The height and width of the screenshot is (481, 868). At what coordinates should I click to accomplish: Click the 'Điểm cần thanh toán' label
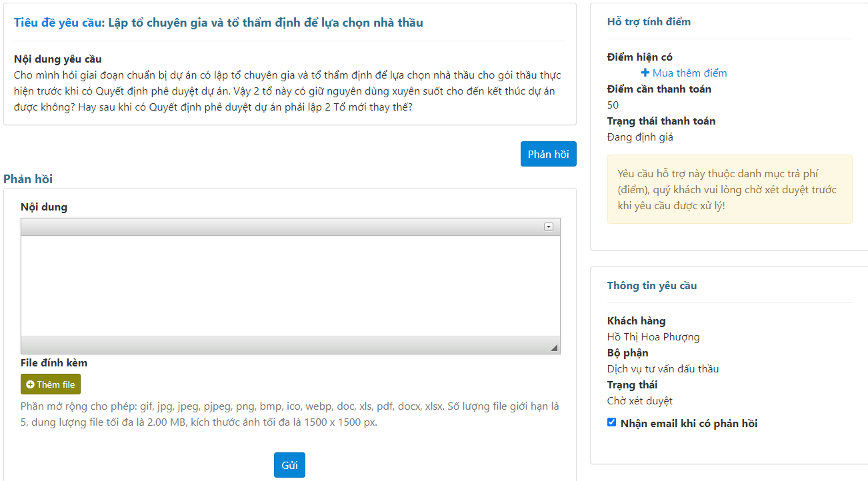[659, 89]
